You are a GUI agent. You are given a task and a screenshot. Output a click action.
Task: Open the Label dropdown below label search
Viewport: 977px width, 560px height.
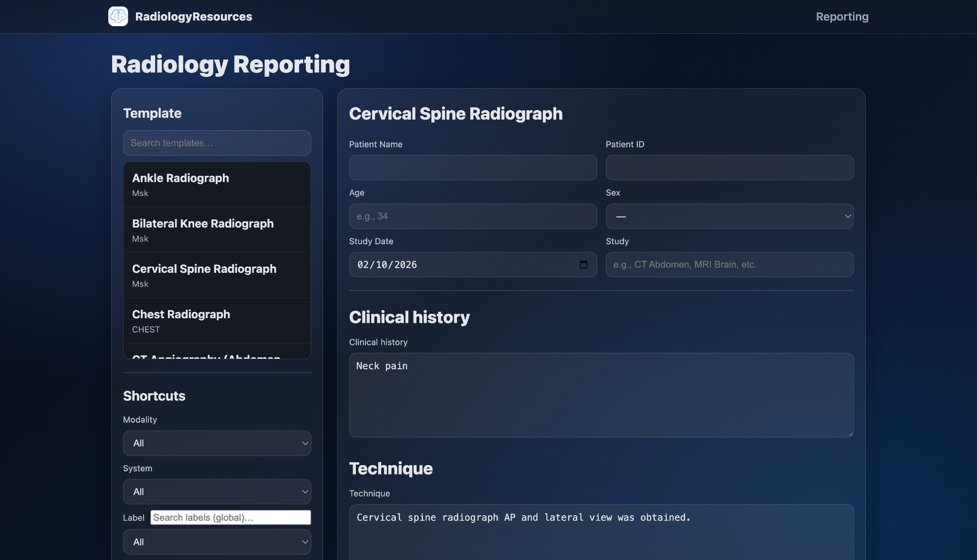(217, 542)
